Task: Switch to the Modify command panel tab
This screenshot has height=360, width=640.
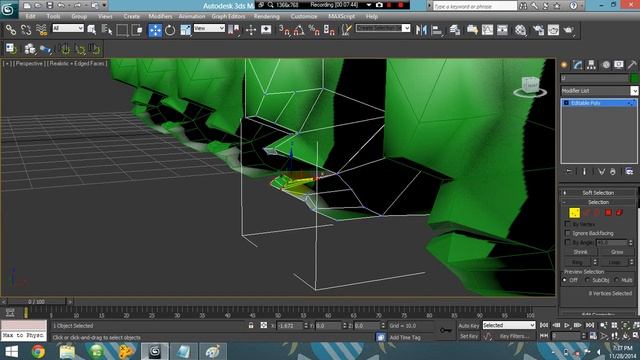Action: 578,64
